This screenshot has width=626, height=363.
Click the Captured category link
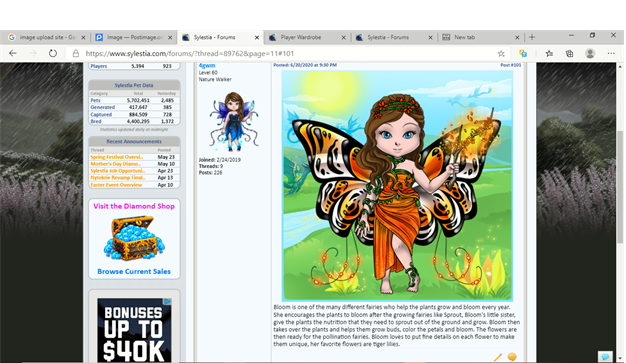(101, 114)
